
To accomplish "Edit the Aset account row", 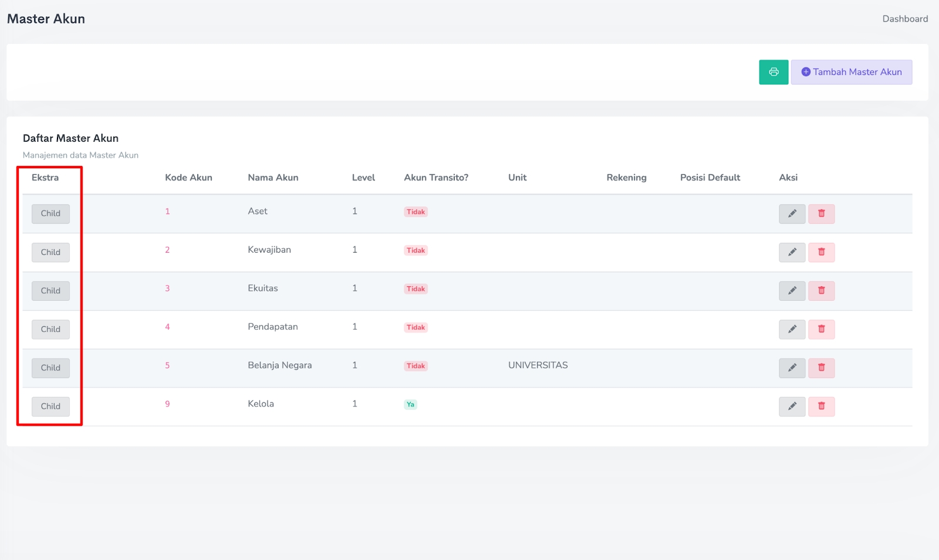I will (792, 214).
